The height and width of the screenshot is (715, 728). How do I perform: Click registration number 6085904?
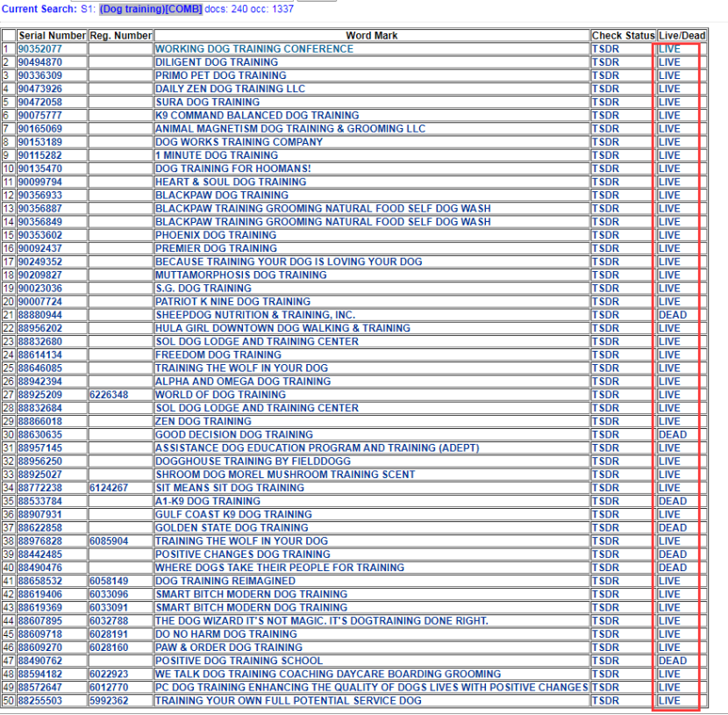(109, 541)
